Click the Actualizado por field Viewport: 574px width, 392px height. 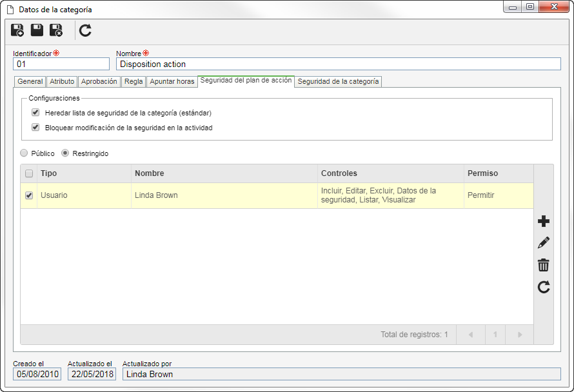coord(342,374)
